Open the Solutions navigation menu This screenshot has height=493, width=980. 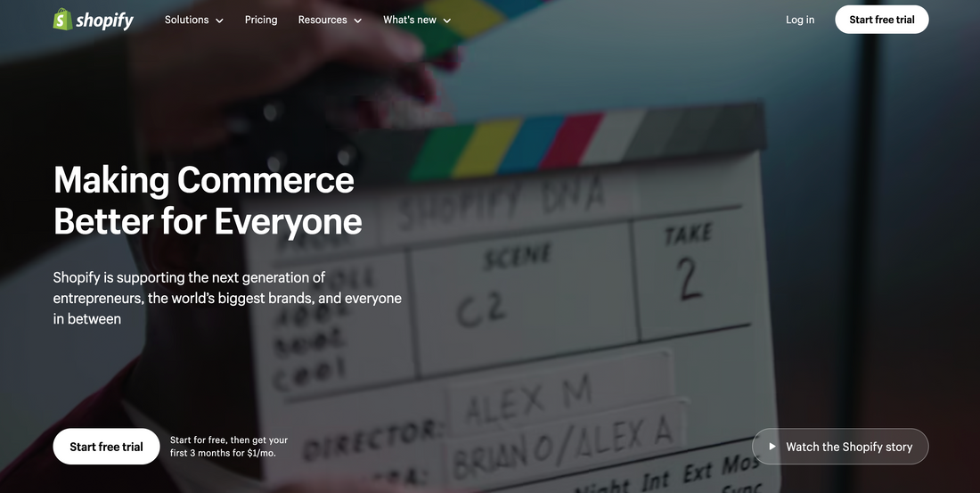pyautogui.click(x=186, y=20)
